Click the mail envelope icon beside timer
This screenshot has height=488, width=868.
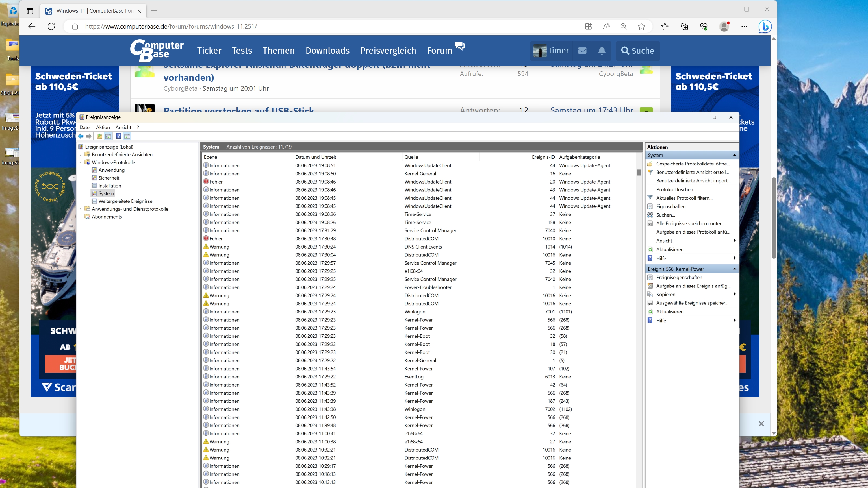[x=582, y=51]
